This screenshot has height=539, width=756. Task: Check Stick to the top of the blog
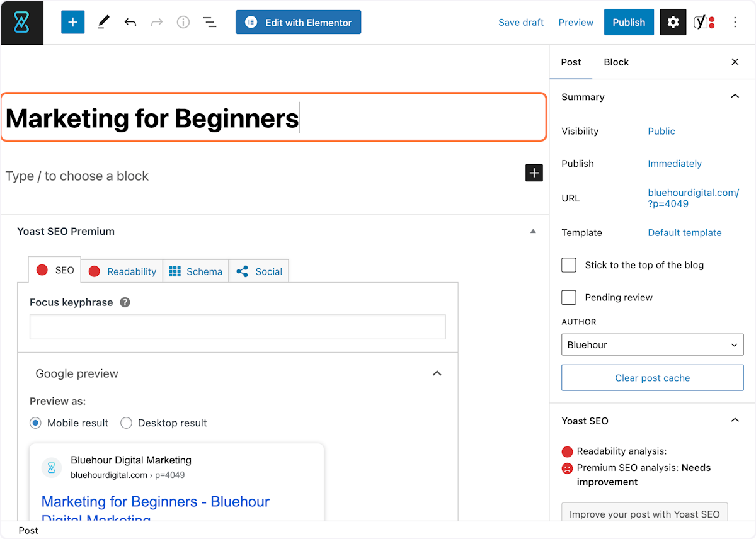pyautogui.click(x=569, y=265)
